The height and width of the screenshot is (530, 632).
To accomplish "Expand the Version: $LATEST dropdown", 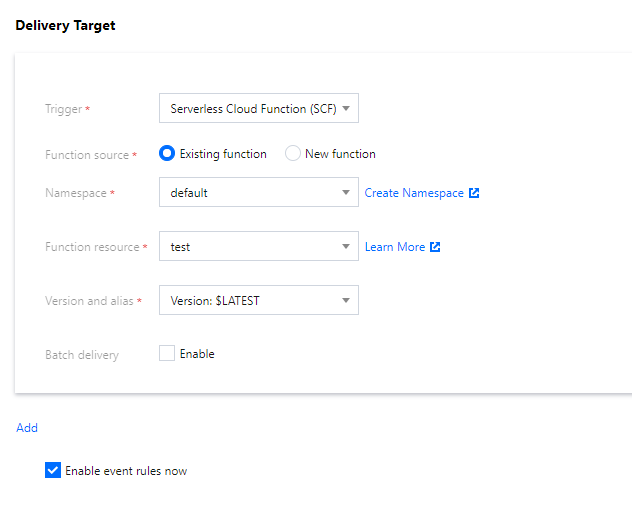I will click(250, 300).
